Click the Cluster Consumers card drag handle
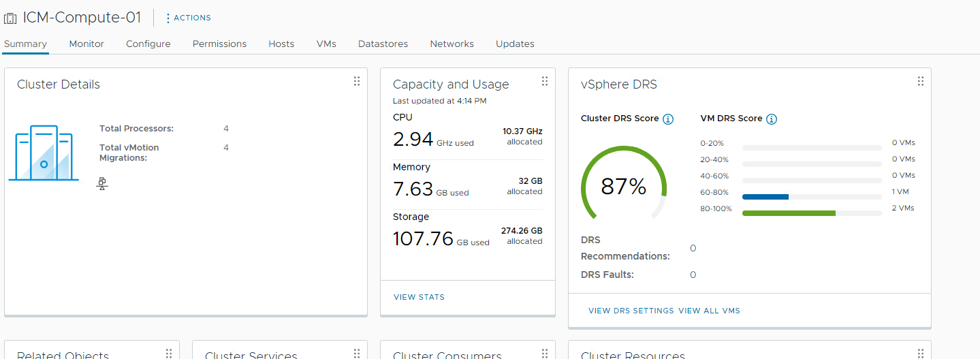This screenshot has height=359, width=980. click(545, 353)
